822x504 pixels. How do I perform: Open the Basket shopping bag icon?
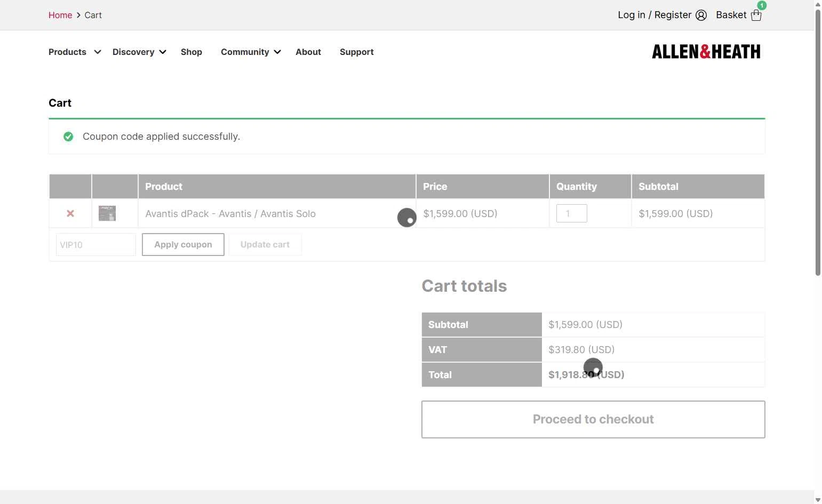756,15
